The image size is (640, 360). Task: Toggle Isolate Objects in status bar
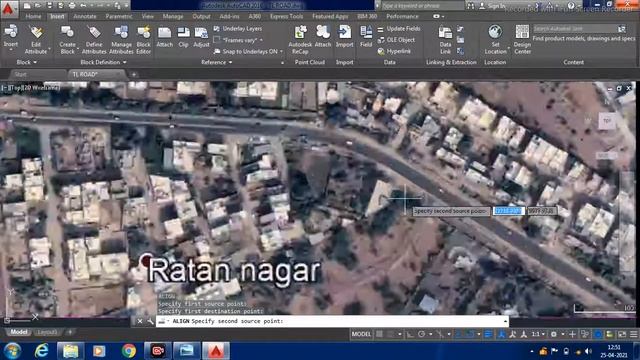(585, 334)
